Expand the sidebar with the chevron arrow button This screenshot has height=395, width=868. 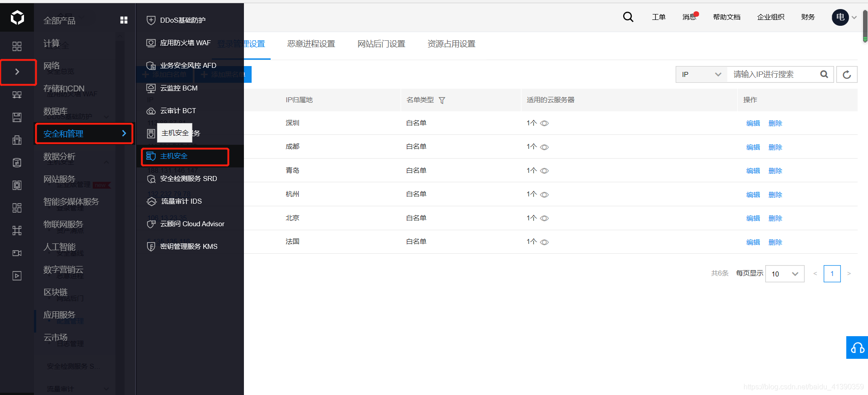[17, 71]
